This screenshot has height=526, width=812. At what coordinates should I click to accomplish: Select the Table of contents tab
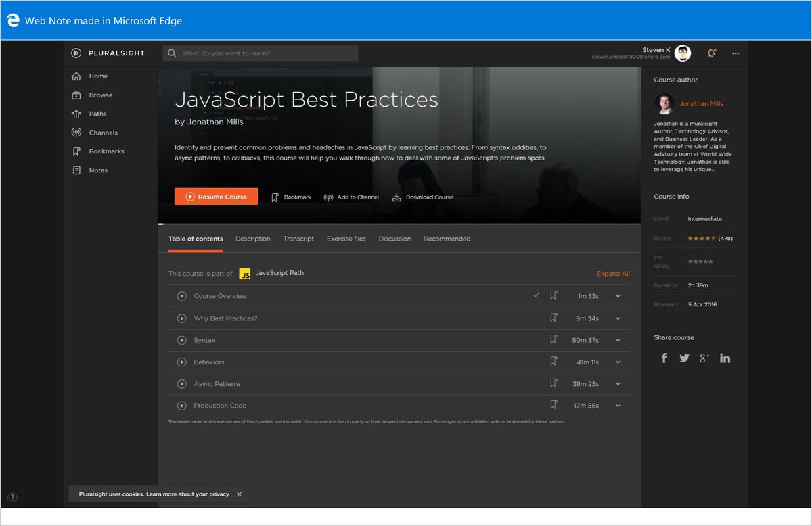196,239
